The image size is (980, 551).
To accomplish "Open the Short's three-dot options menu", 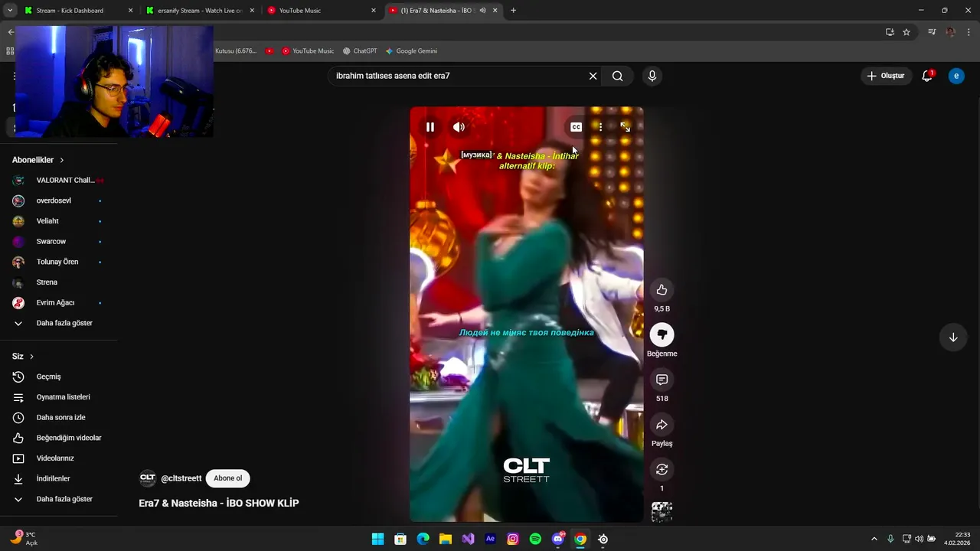I will pos(600,127).
